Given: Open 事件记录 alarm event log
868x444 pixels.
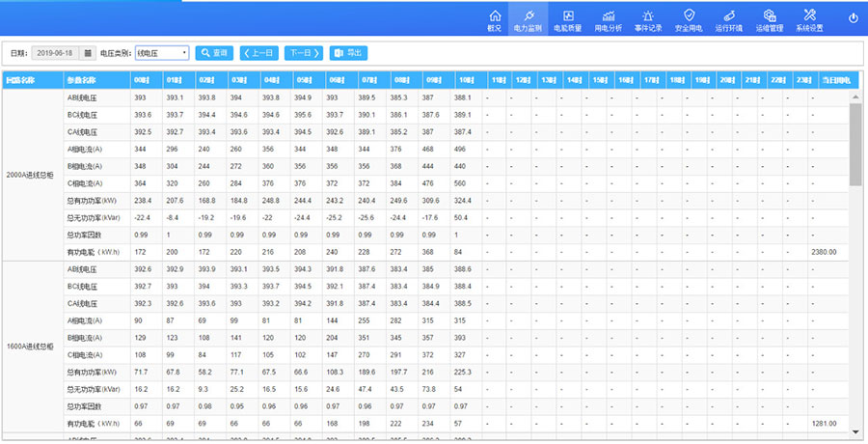Looking at the screenshot, I should click(648, 19).
